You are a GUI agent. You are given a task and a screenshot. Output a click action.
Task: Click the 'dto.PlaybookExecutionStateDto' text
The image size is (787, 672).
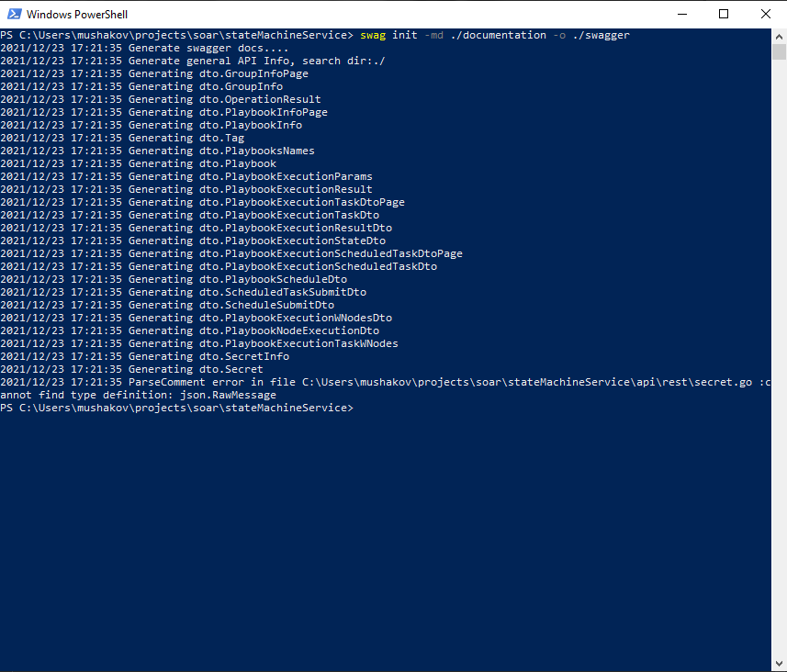[292, 241]
